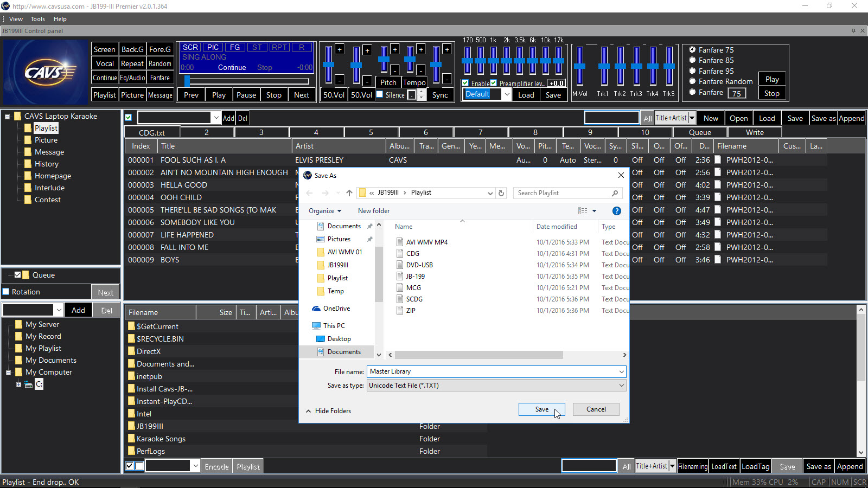Click Save in the Save As dialog
The image size is (868, 488).
541,409
